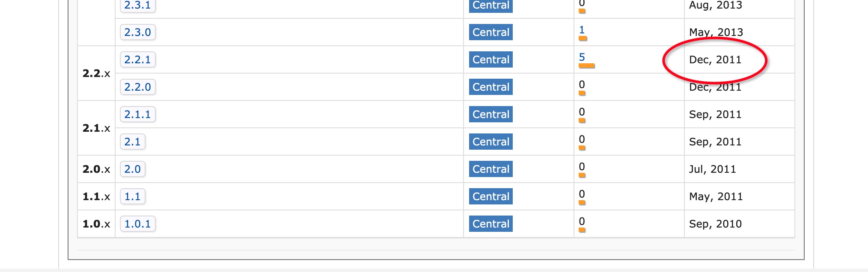Open version 2.2.1 link
This screenshot has width=868, height=272.
pyautogui.click(x=137, y=59)
